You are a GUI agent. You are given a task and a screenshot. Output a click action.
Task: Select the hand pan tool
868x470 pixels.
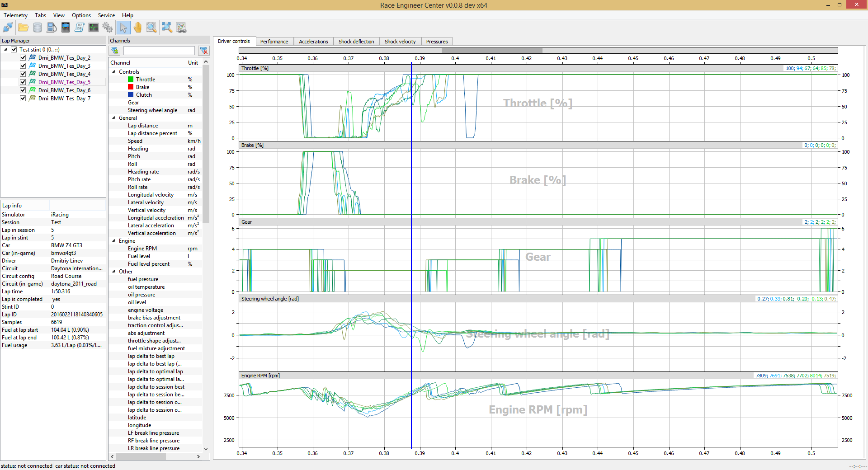pos(137,28)
